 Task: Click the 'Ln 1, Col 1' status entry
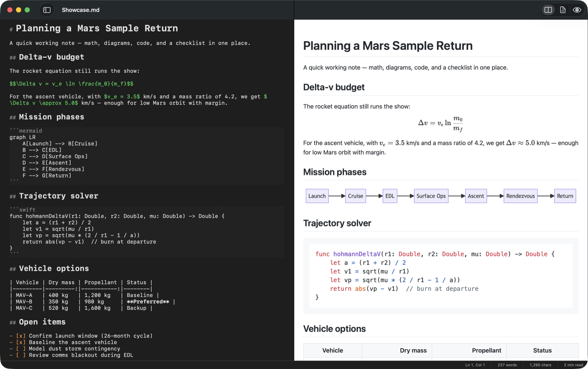click(475, 365)
